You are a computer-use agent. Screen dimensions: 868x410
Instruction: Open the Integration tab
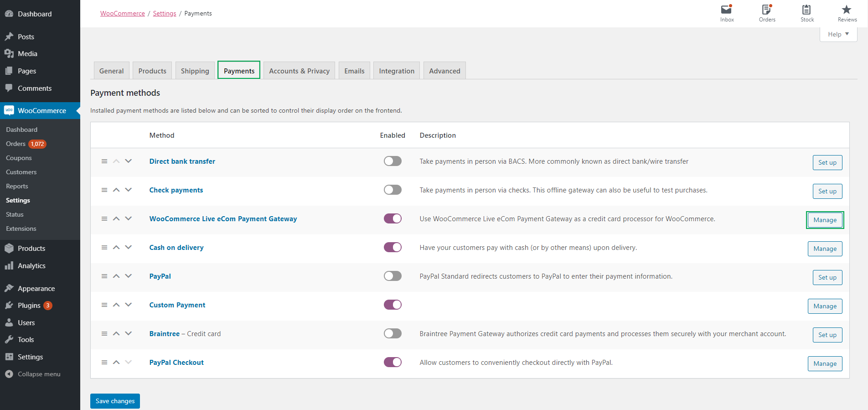pos(397,71)
